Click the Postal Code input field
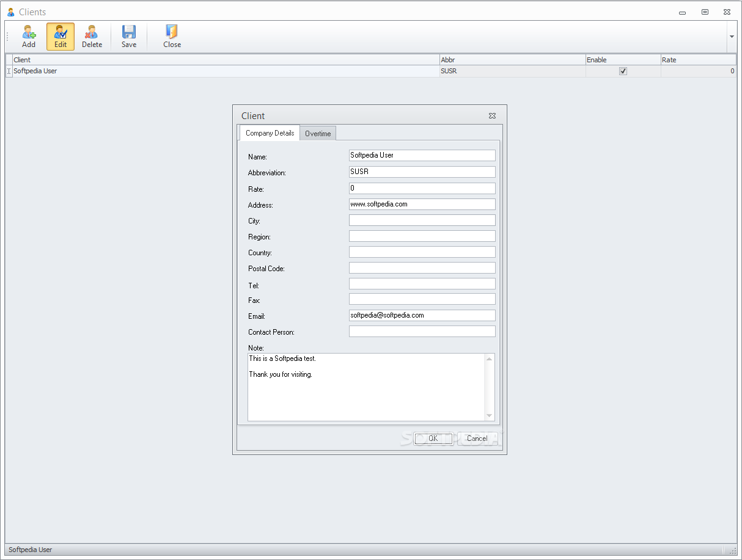Screen dimensions: 742x560 point(422,267)
